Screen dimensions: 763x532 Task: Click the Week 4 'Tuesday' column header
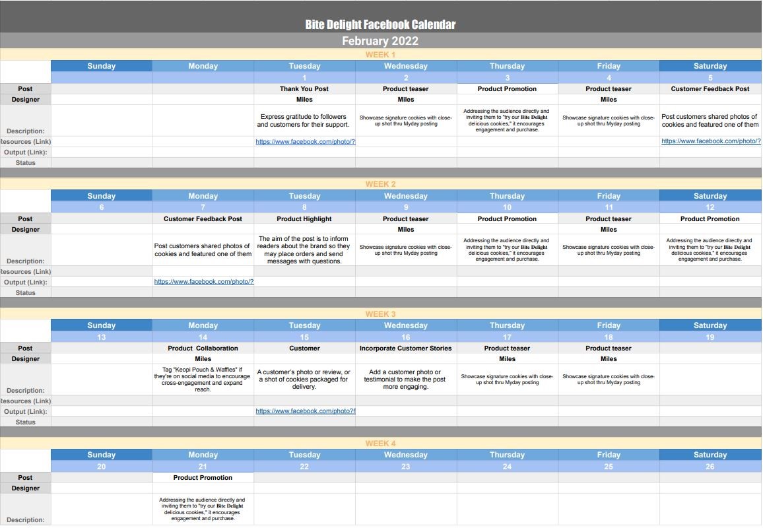click(304, 455)
